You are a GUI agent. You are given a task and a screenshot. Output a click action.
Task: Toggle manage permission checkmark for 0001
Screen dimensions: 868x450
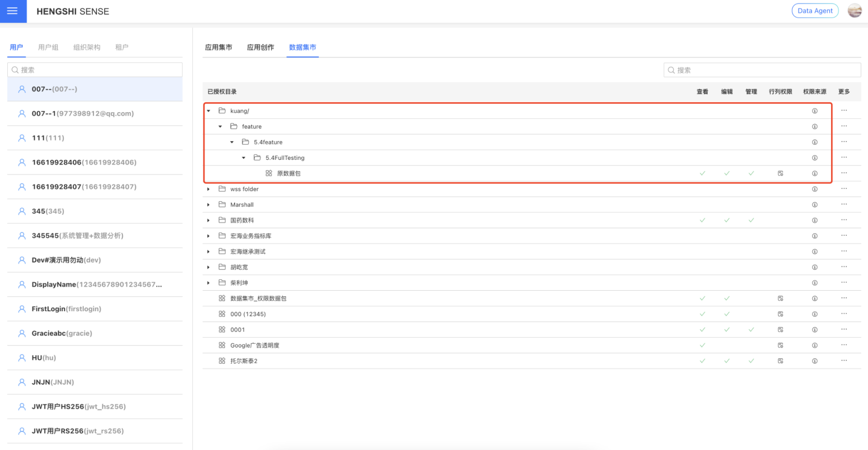[x=751, y=330]
